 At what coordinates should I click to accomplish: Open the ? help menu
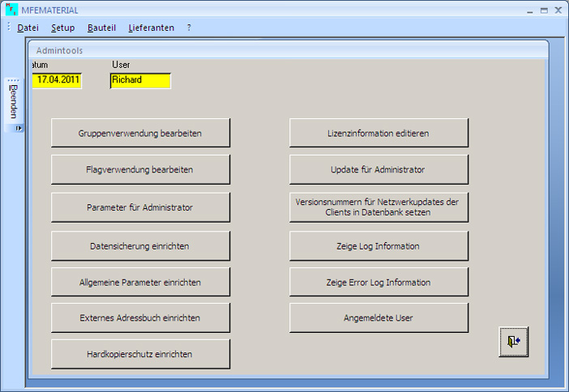coord(189,28)
